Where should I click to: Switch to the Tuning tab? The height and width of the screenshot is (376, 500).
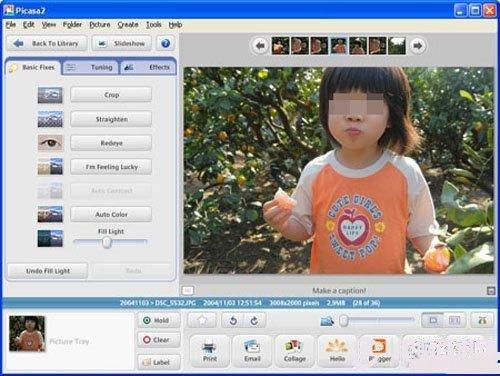coord(90,67)
